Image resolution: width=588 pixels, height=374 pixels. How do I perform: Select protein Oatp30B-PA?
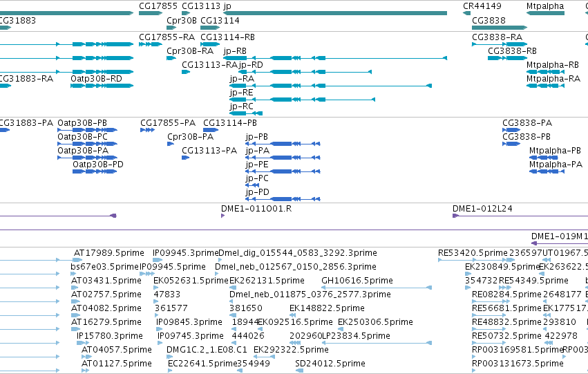(83, 151)
